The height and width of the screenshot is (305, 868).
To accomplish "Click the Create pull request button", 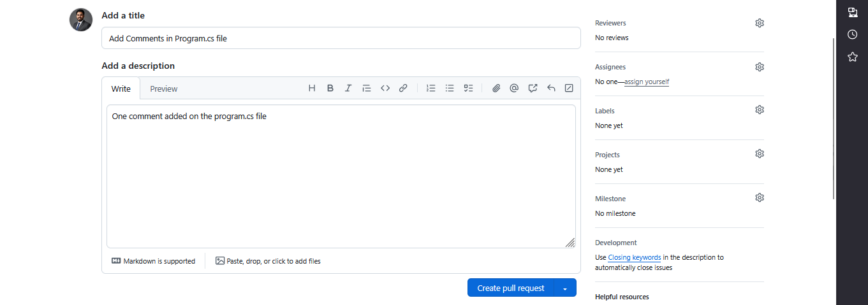I will pyautogui.click(x=511, y=288).
